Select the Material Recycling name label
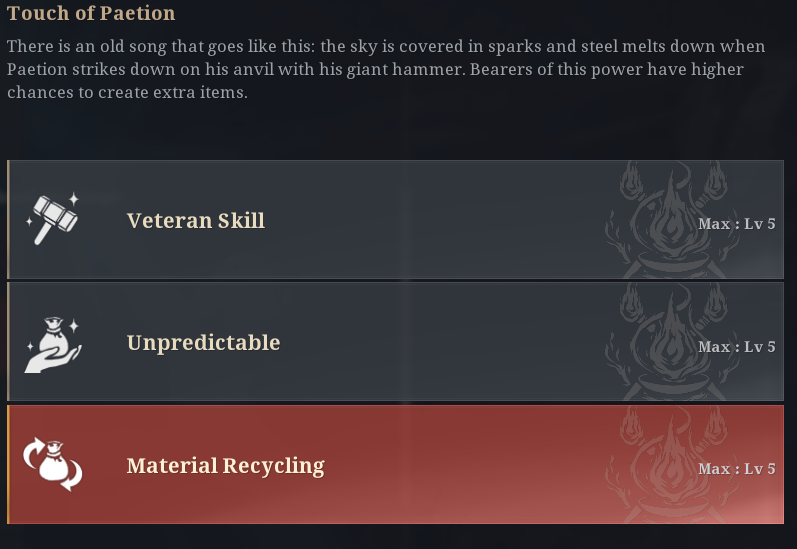The height and width of the screenshot is (549, 797). pos(225,466)
